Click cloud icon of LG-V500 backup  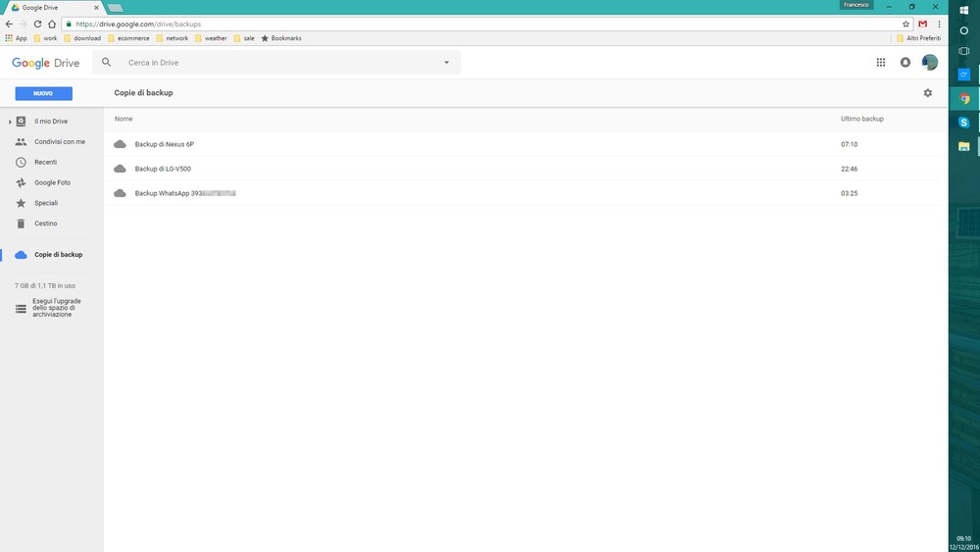pyautogui.click(x=120, y=169)
